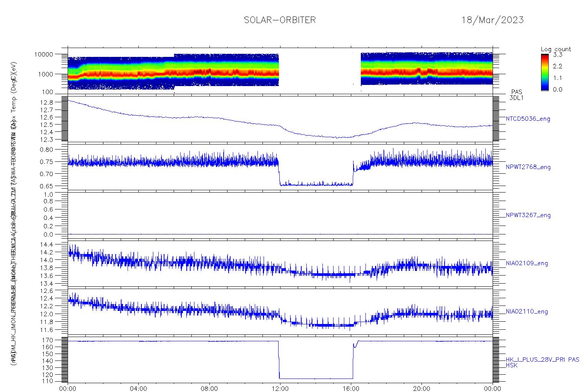Click the HSK label
Screen dimensions: 581x392
tap(512, 365)
